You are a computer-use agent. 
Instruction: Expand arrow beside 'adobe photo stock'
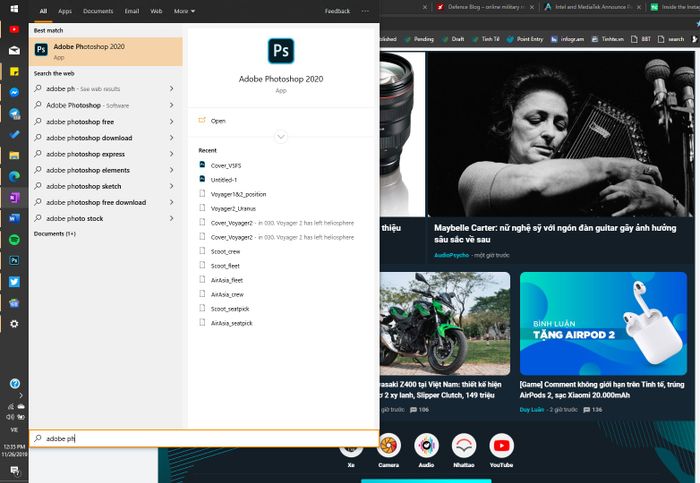171,218
